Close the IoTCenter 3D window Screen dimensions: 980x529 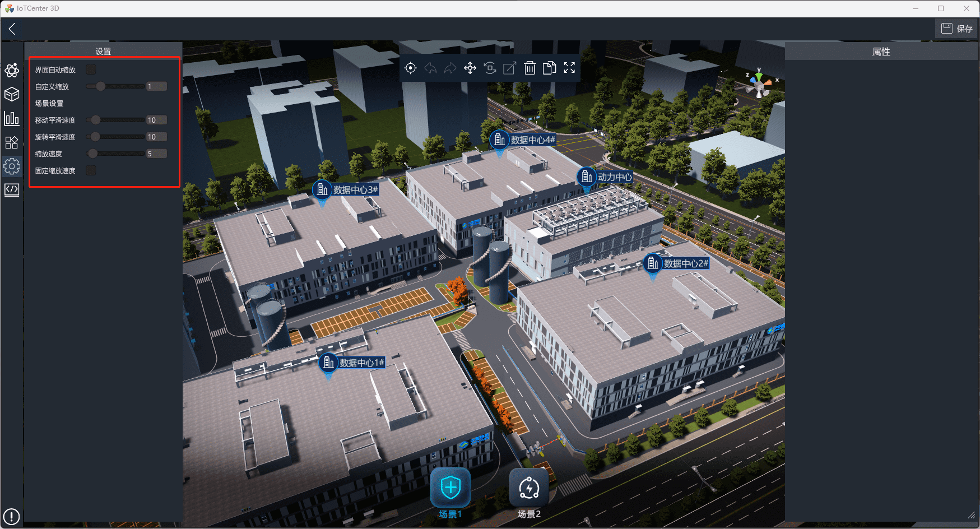967,8
